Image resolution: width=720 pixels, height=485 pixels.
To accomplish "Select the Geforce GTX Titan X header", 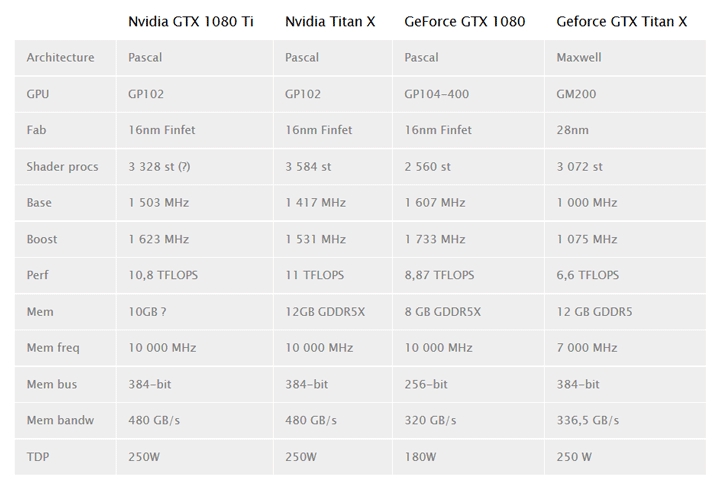I will [x=621, y=21].
